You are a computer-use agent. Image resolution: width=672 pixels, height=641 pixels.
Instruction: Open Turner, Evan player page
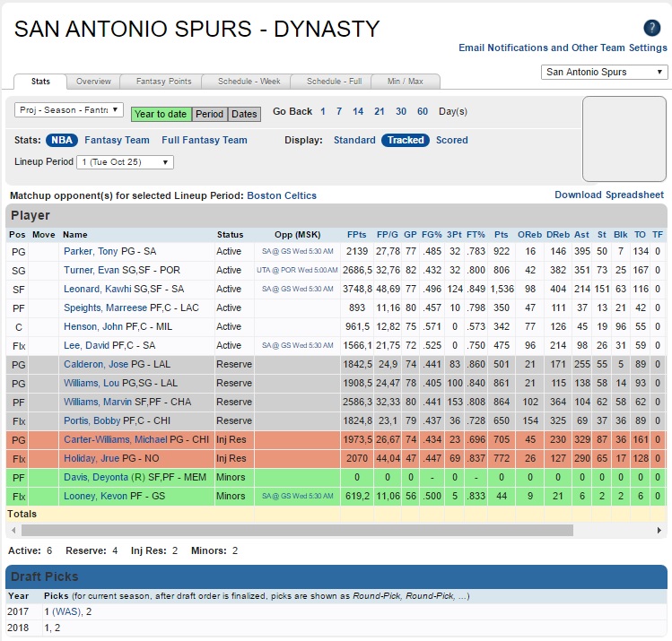click(x=92, y=270)
